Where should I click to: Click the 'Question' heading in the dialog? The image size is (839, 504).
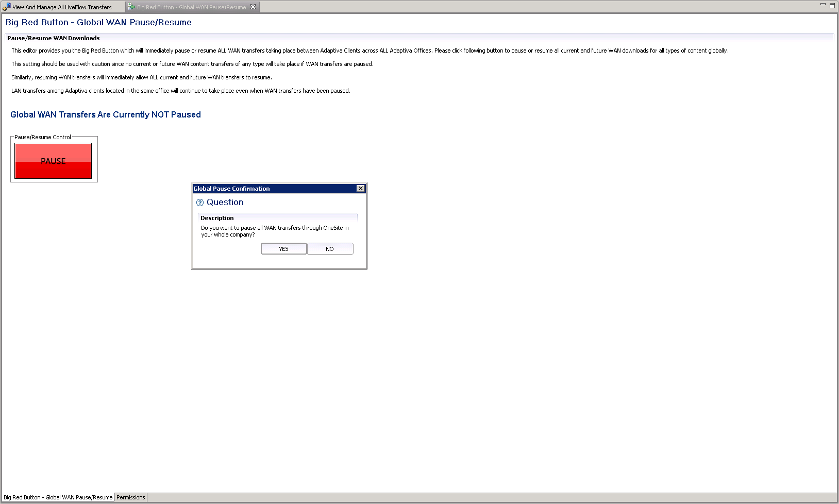point(225,203)
